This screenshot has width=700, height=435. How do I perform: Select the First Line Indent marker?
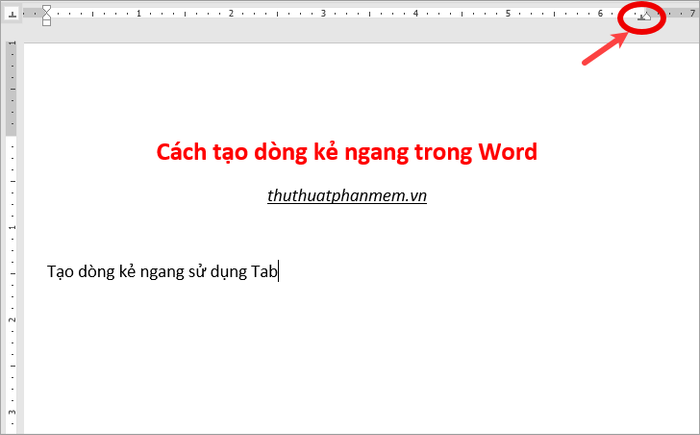[46, 9]
